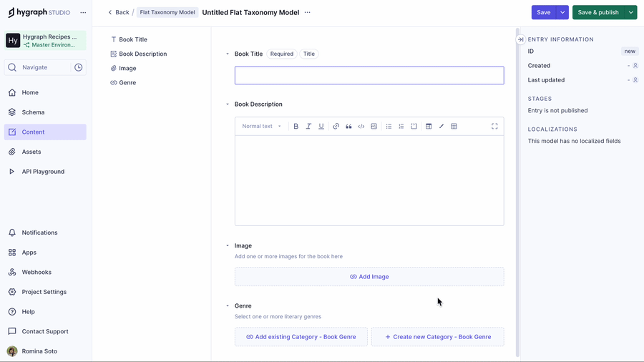Jump to Image in field list
The height and width of the screenshot is (362, 644).
click(x=123, y=68)
